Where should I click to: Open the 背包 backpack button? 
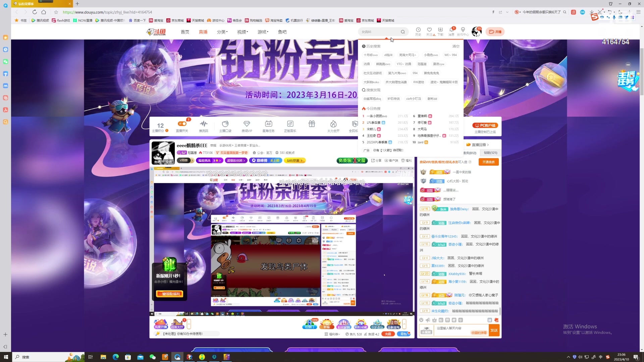click(404, 334)
